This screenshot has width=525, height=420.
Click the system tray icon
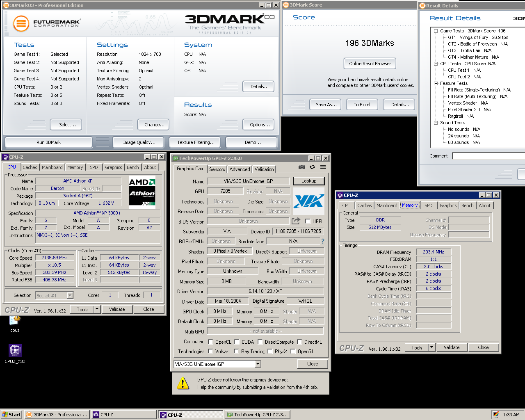[x=496, y=415]
